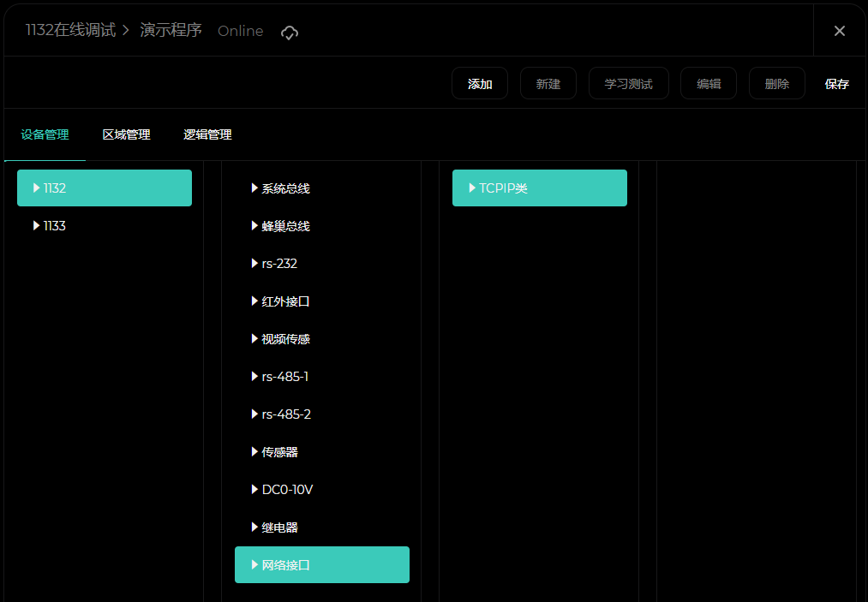Viewport: 868px width, 602px height.
Task: Expand the 视频传感 triangle
Action: point(254,338)
